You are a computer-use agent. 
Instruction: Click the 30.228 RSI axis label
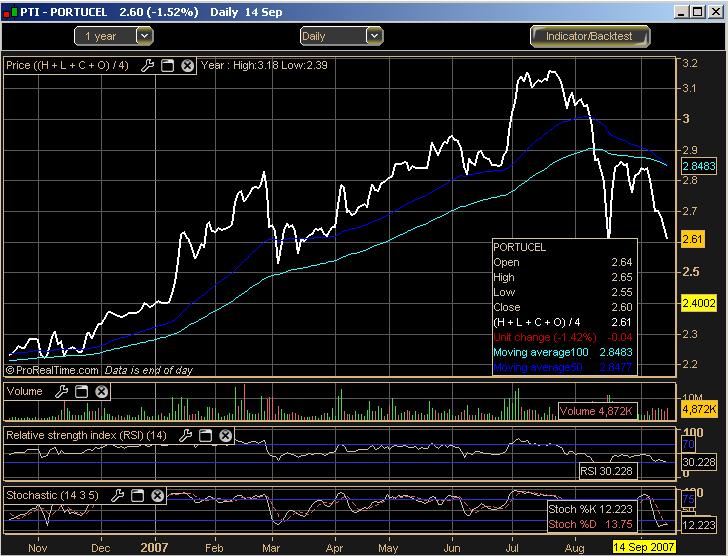699,462
